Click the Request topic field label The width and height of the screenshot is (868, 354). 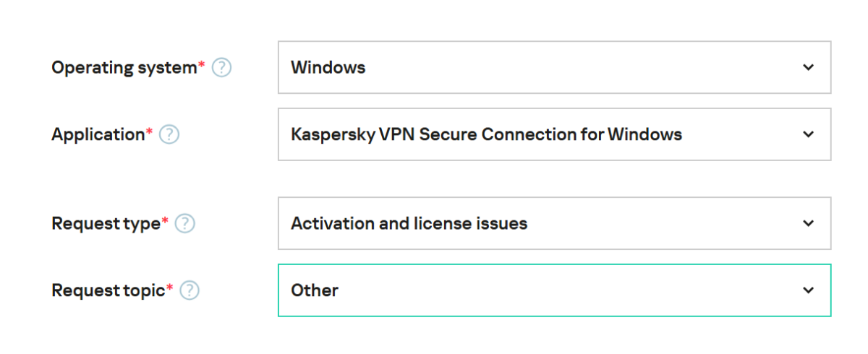click(x=108, y=290)
